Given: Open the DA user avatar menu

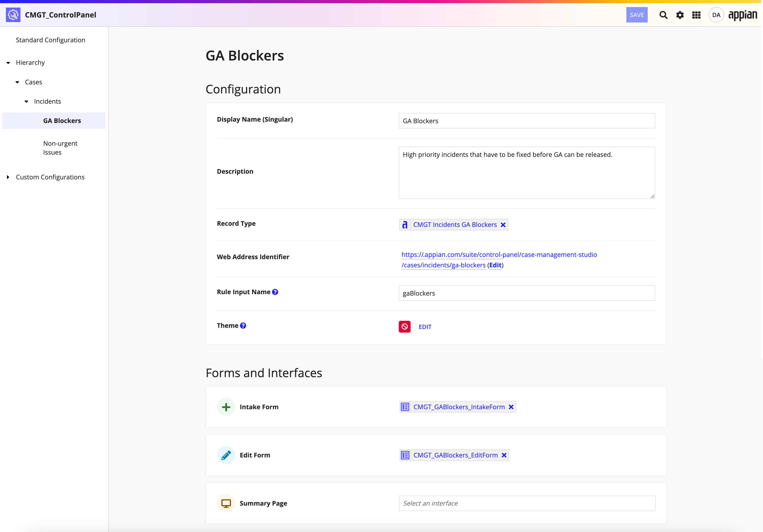Looking at the screenshot, I should 716,15.
